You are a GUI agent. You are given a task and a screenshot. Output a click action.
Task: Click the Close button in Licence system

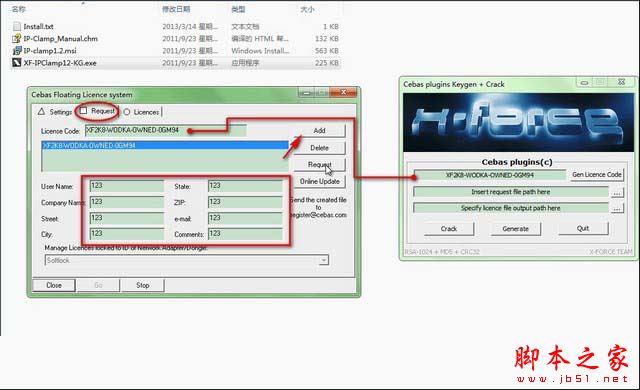tap(54, 285)
